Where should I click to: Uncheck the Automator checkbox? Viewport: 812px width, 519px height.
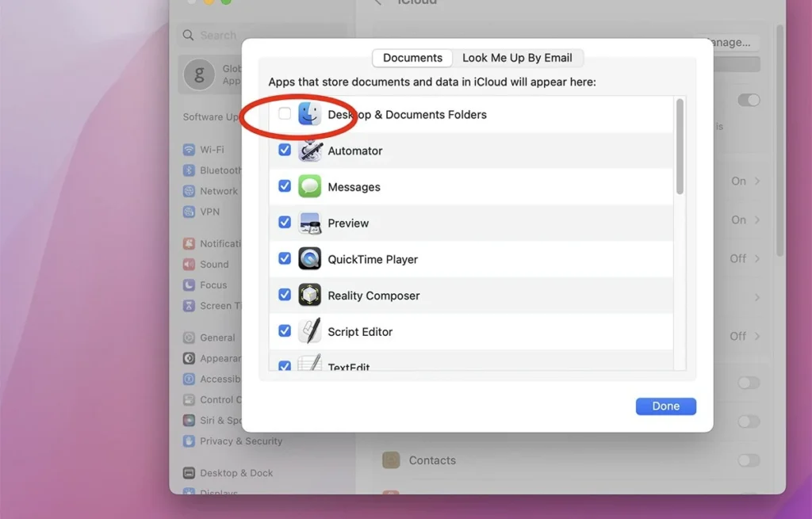[285, 150]
